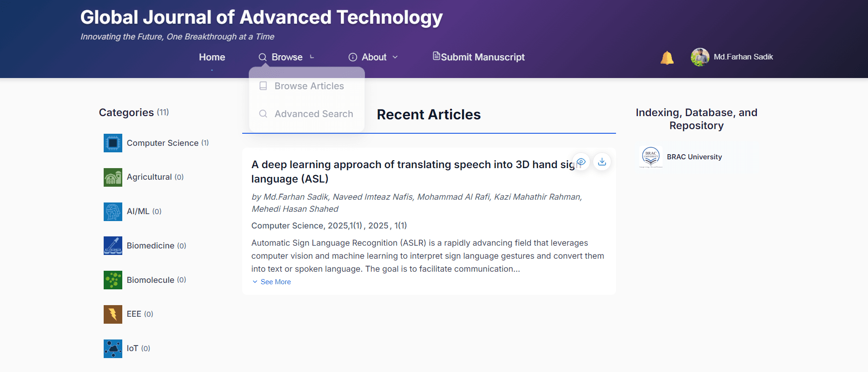Click author name Mehedi Hasan Shahed
The width and height of the screenshot is (868, 372).
pyautogui.click(x=295, y=209)
